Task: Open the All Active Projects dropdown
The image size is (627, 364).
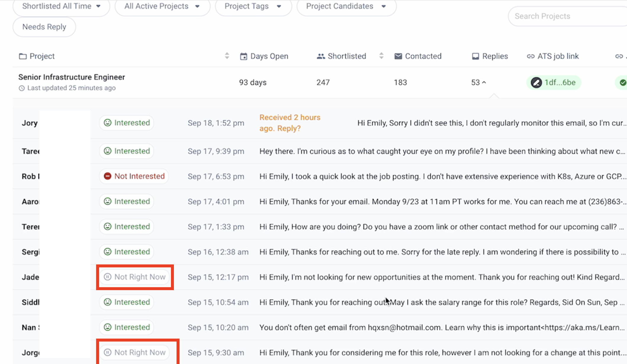Action: point(162,6)
